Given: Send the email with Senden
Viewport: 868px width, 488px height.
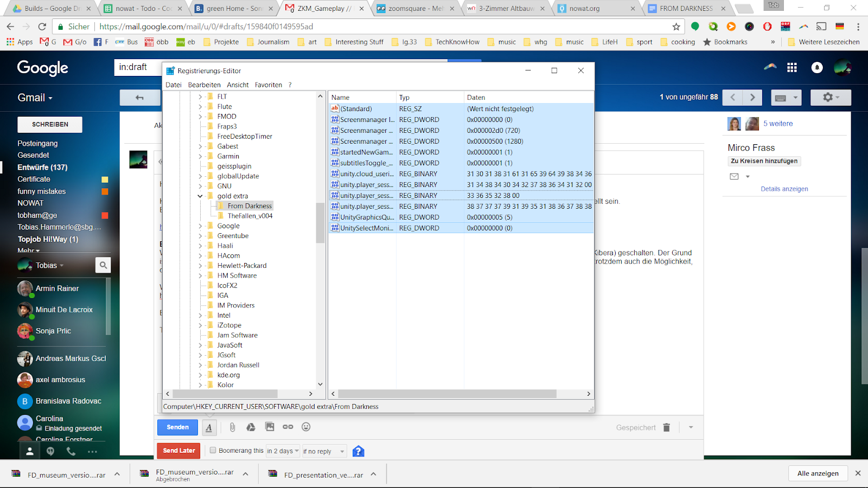Looking at the screenshot, I should point(178,427).
